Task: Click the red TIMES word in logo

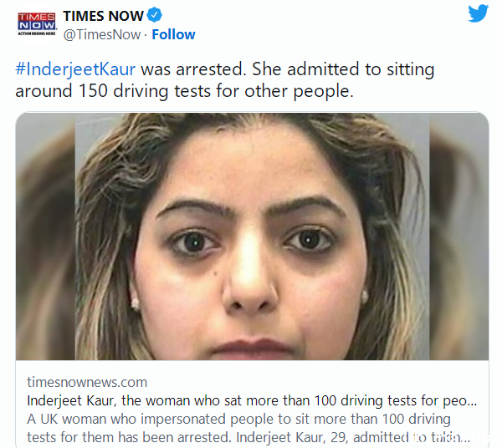Action: [37, 17]
